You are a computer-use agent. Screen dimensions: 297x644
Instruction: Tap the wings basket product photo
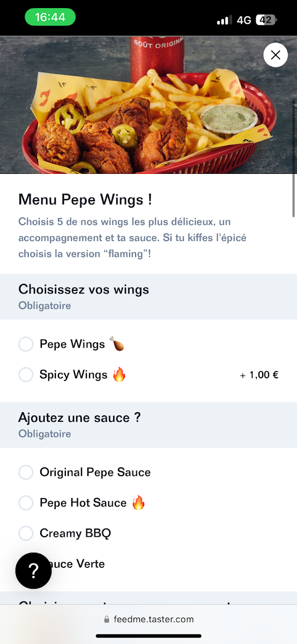coord(148,105)
